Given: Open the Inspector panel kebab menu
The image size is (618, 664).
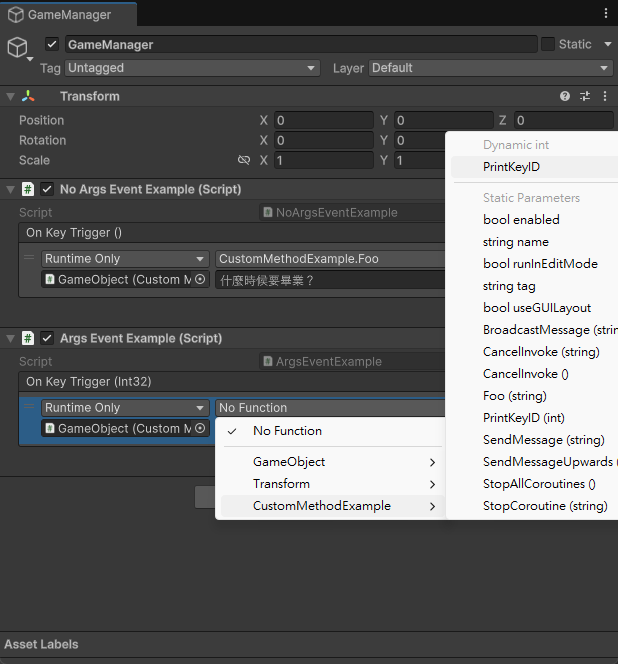Looking at the screenshot, I should coord(606,13).
